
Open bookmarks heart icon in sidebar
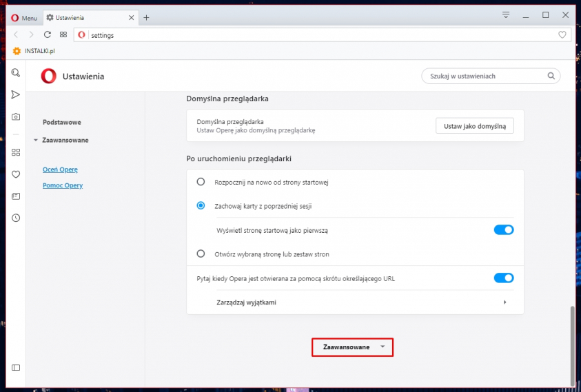[x=16, y=174]
